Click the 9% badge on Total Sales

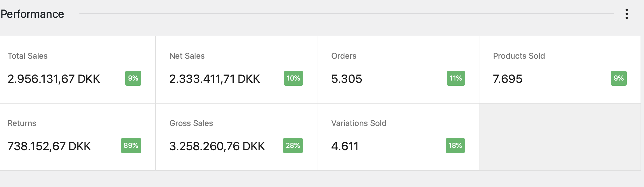(x=133, y=78)
